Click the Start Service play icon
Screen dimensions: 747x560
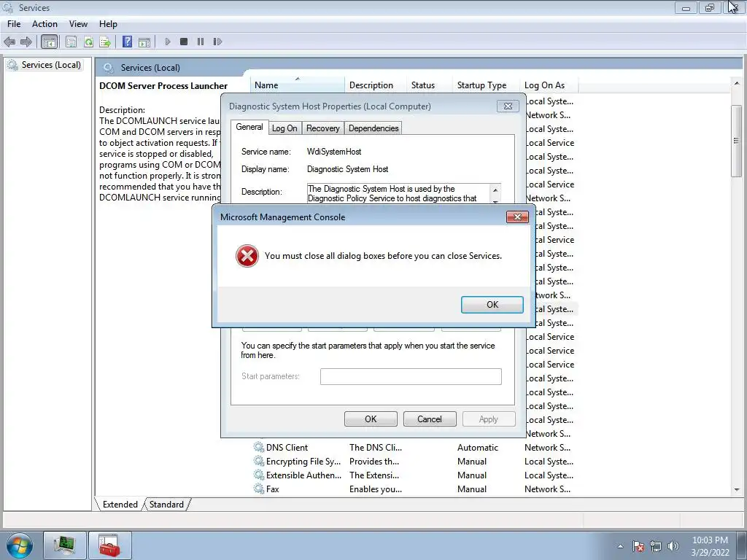pos(168,42)
